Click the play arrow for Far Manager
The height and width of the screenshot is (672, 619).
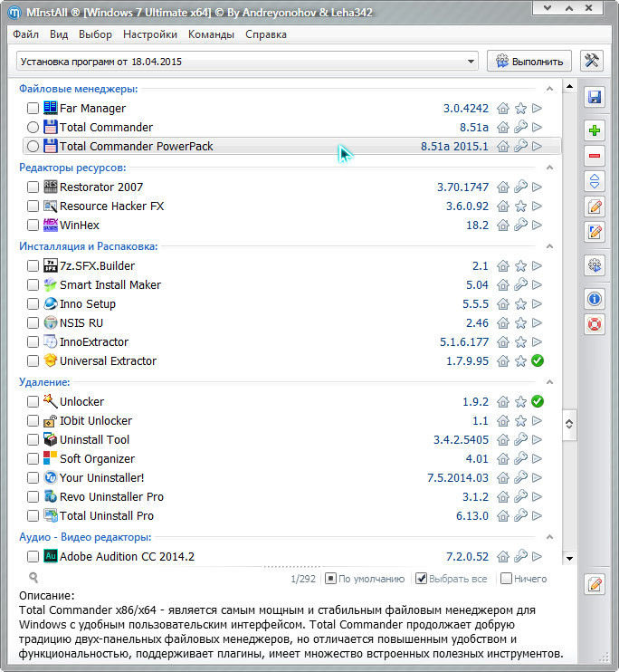coord(538,109)
